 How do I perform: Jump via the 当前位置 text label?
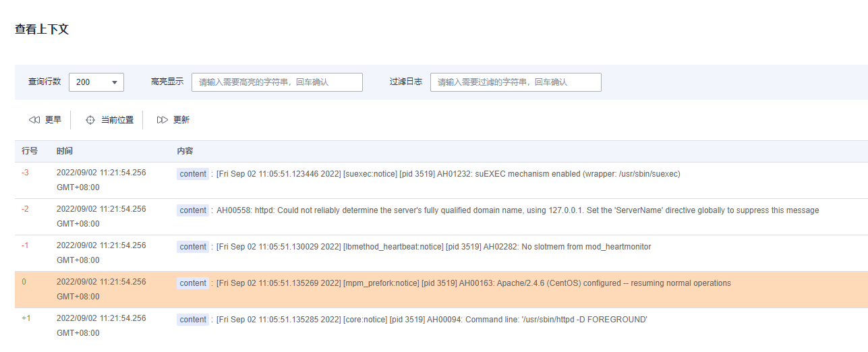[117, 120]
